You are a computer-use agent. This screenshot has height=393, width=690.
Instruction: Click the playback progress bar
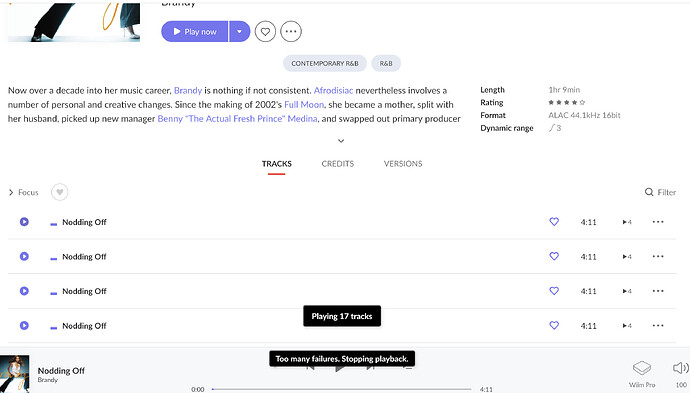click(x=341, y=389)
